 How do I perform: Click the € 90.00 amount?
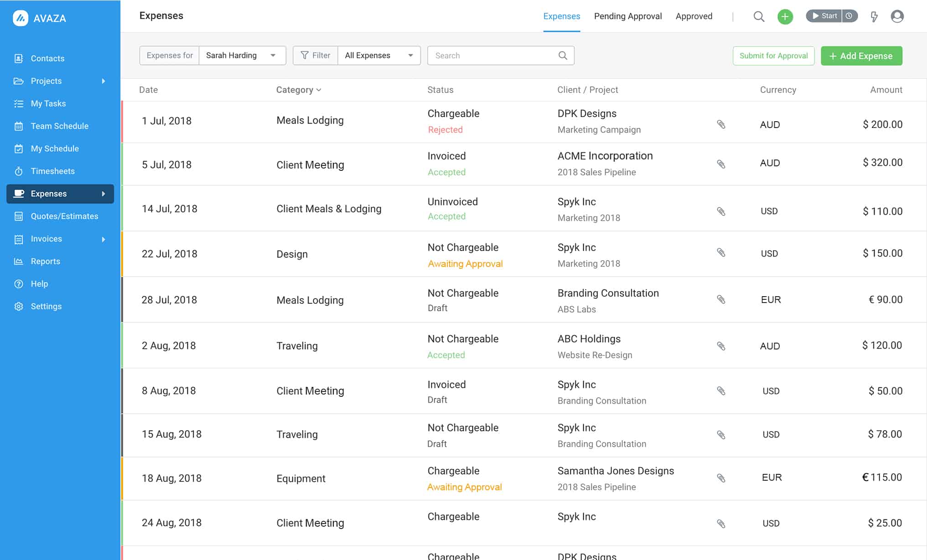[x=886, y=300]
